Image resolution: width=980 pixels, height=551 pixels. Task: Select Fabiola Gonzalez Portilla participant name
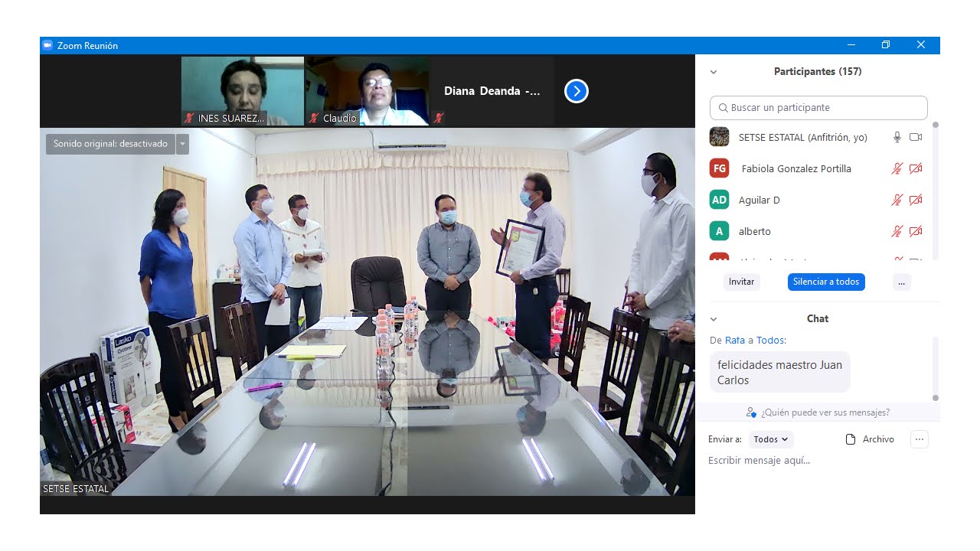796,169
